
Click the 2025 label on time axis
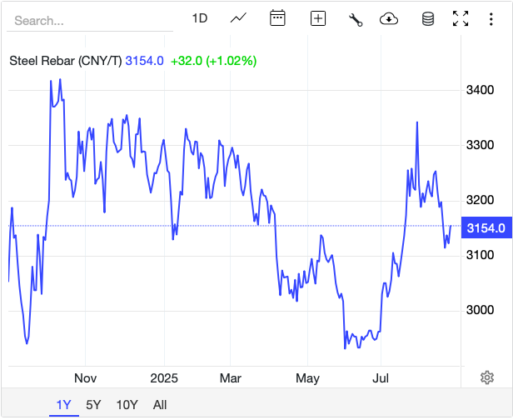[x=164, y=377]
